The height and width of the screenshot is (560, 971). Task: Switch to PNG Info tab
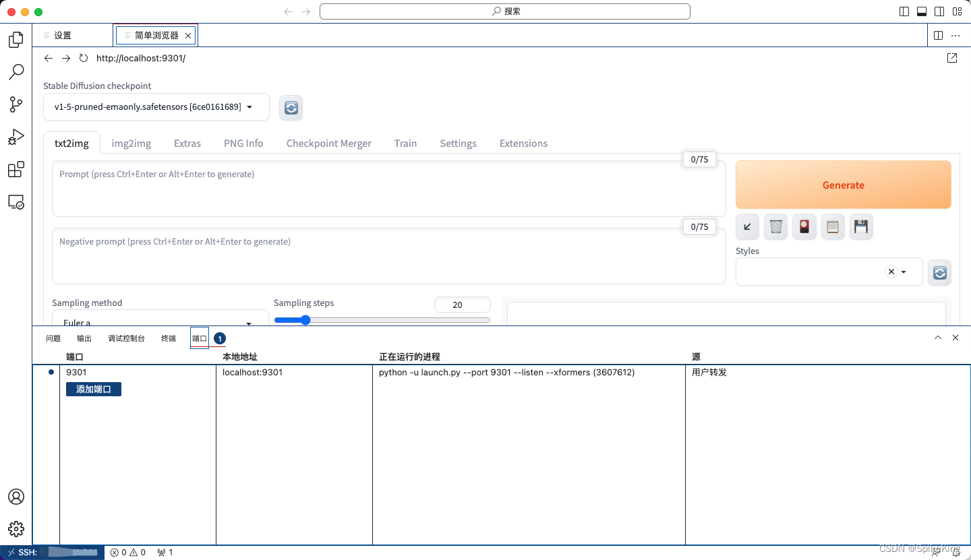click(x=243, y=144)
